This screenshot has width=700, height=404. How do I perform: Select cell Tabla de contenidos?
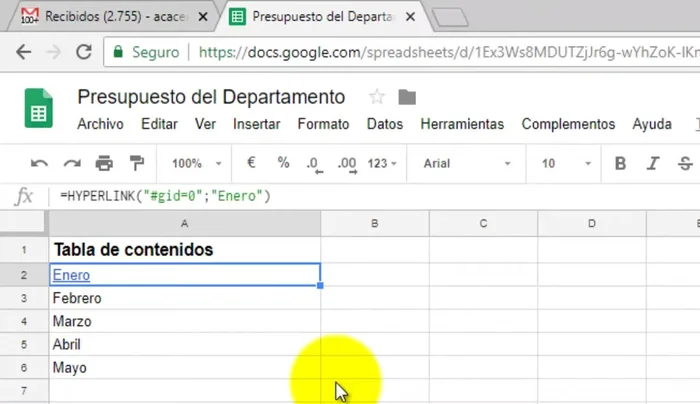tap(184, 250)
